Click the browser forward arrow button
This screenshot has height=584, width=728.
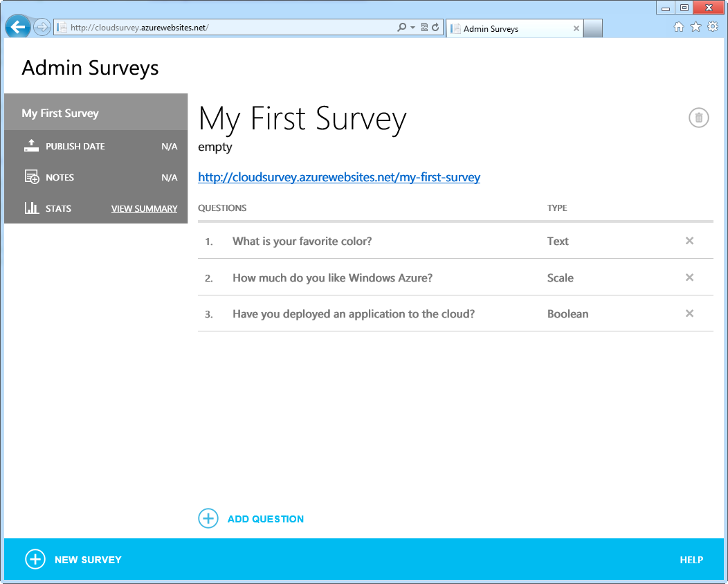[x=42, y=28]
